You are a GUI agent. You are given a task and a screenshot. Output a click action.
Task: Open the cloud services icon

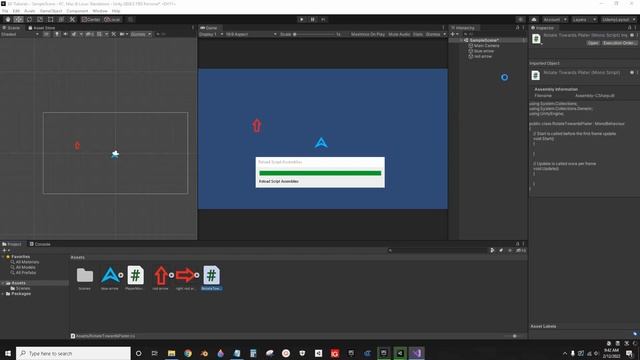click(x=534, y=20)
